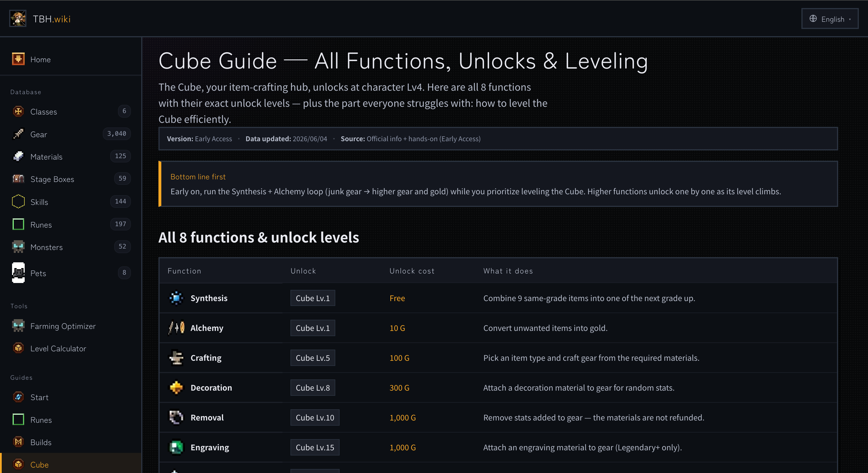Click the 100 G unlock cost
868x473 pixels.
click(399, 358)
